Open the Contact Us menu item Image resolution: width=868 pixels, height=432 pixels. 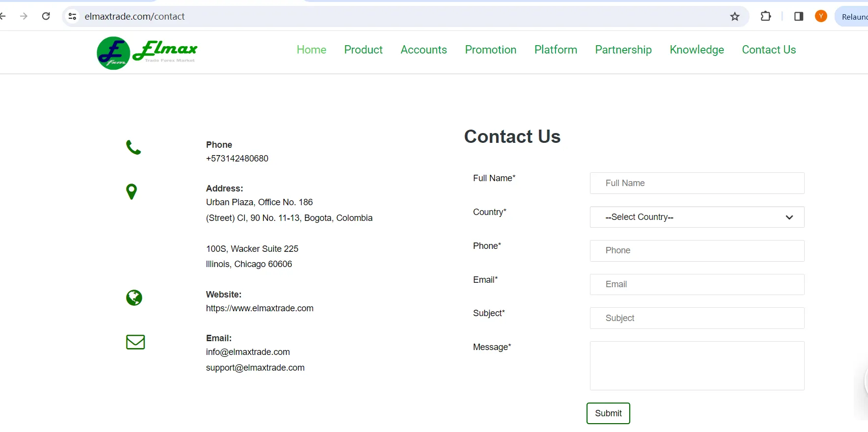[769, 50]
